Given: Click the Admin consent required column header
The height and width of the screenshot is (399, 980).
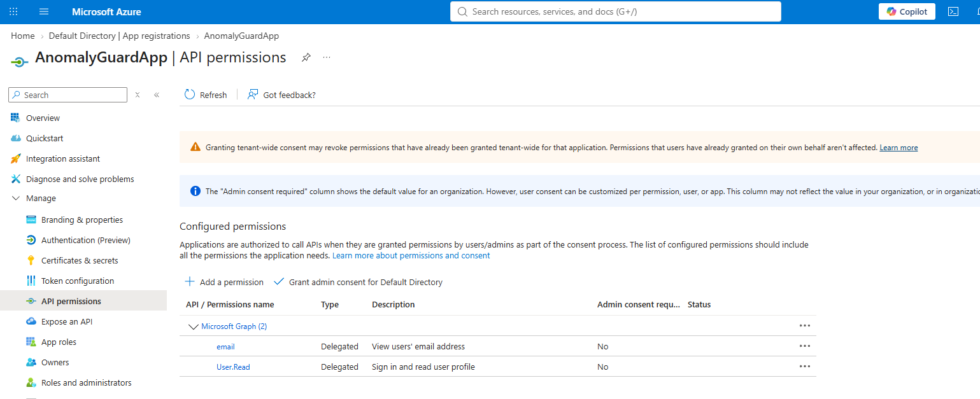Looking at the screenshot, I should click(x=639, y=305).
